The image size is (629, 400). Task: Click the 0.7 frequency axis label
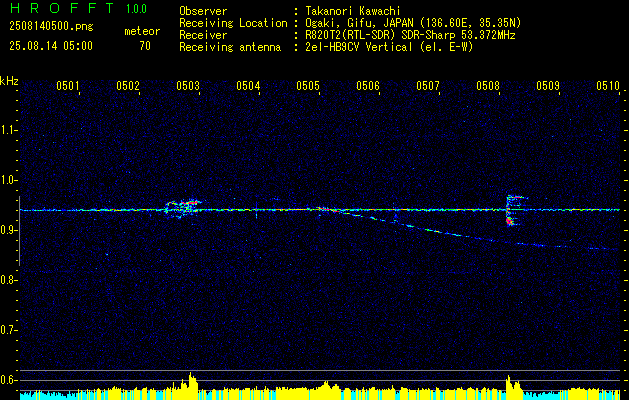pos(8,330)
